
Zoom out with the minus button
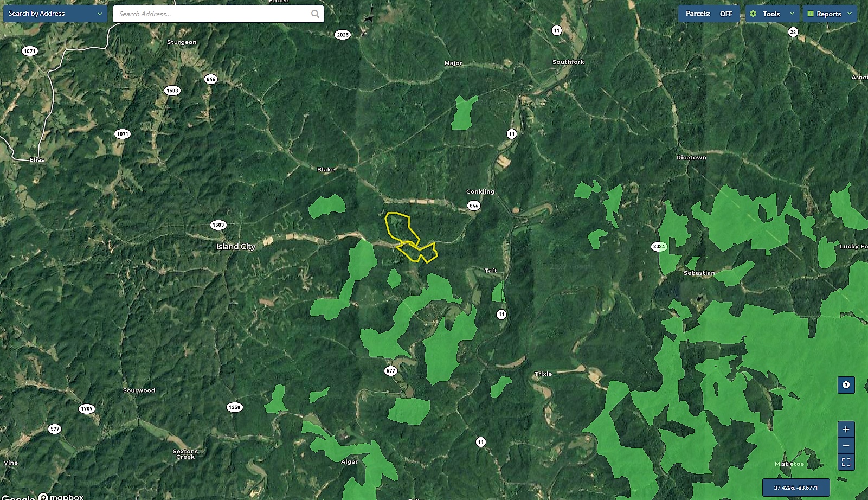coord(846,446)
